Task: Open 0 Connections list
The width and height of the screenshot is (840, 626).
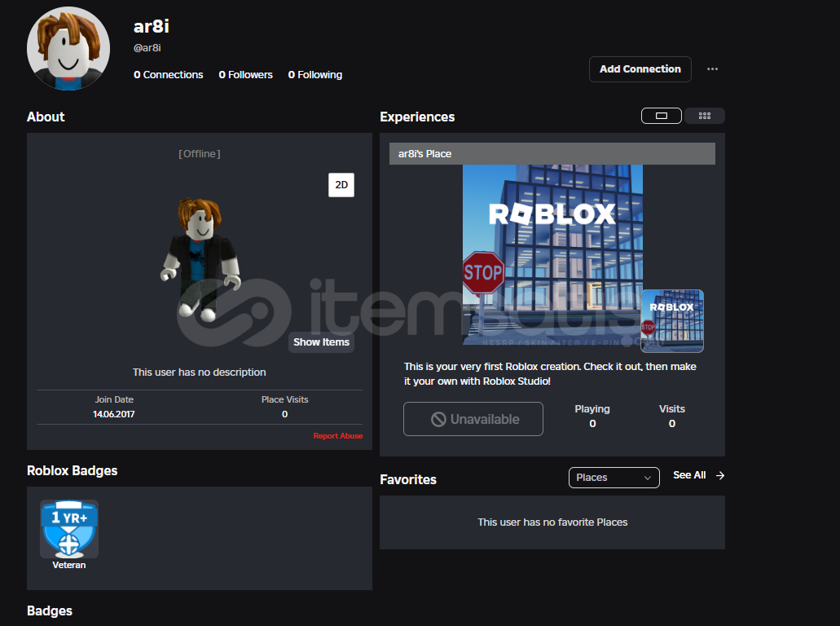Action: click(x=168, y=75)
